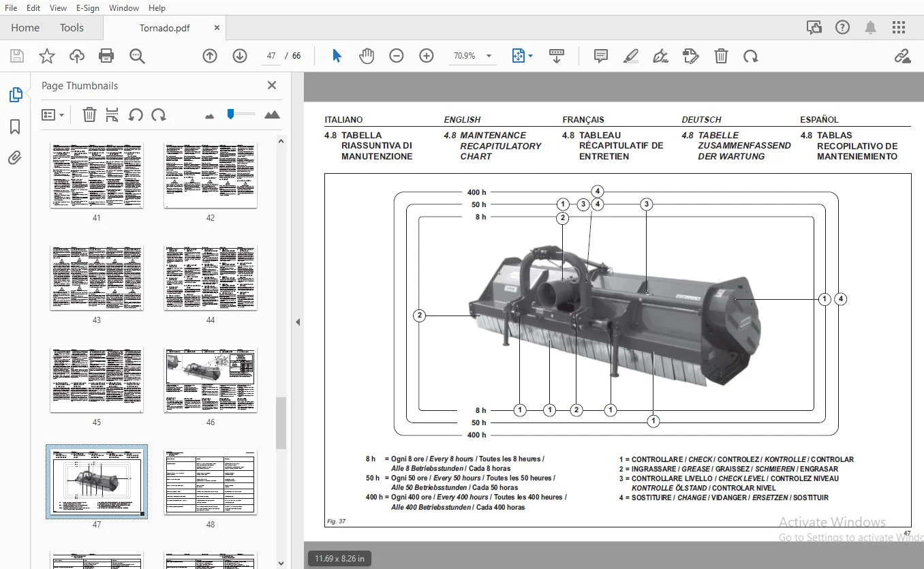
Task: Delete page using toolbar trash icon
Action: pyautogui.click(x=721, y=56)
